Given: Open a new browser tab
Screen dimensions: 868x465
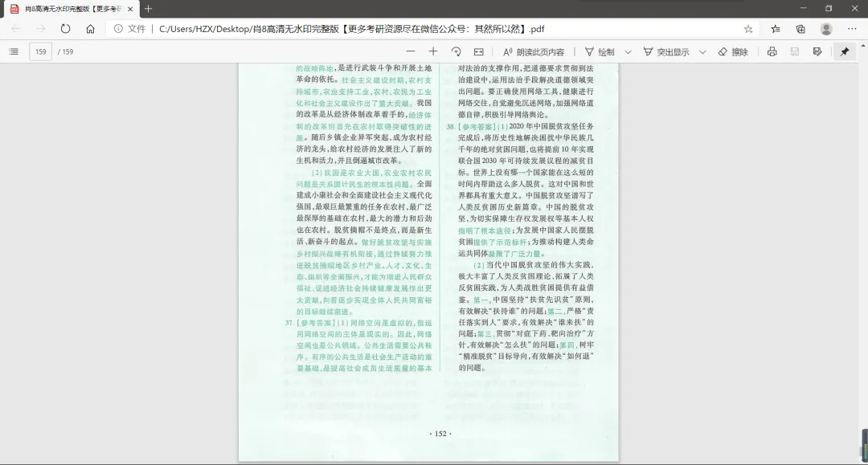Looking at the screenshot, I should pos(148,9).
